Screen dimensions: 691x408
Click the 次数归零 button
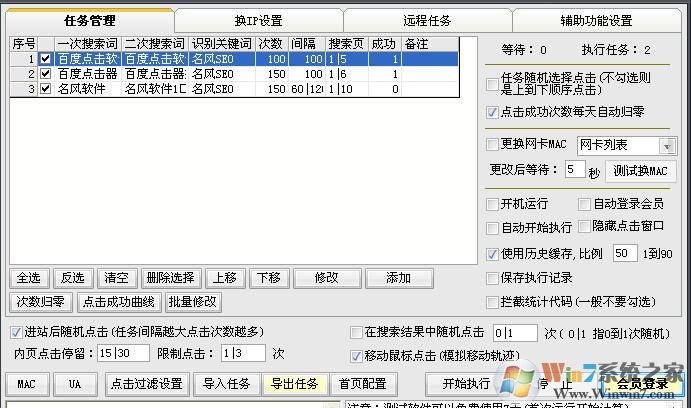point(41,302)
